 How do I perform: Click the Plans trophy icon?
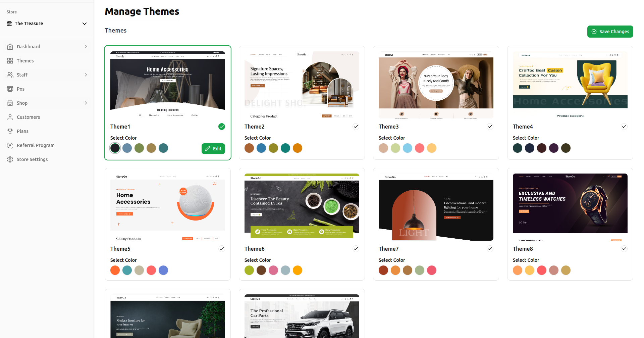click(x=10, y=131)
